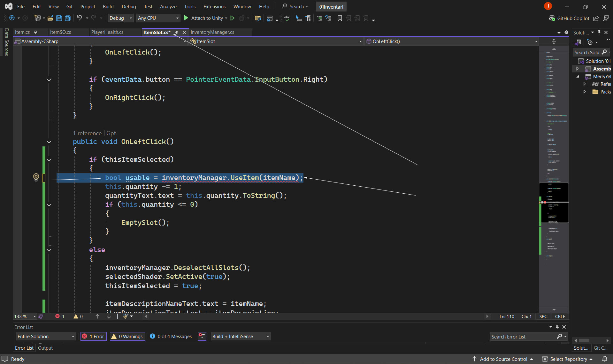613x364 pixels.
Task: Open the Extensions menu
Action: pyautogui.click(x=214, y=6)
